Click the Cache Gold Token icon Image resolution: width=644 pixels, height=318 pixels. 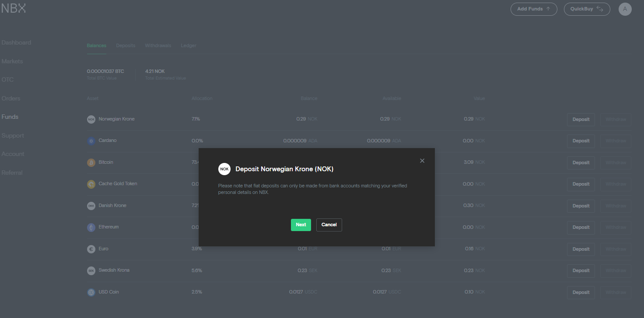(x=91, y=184)
